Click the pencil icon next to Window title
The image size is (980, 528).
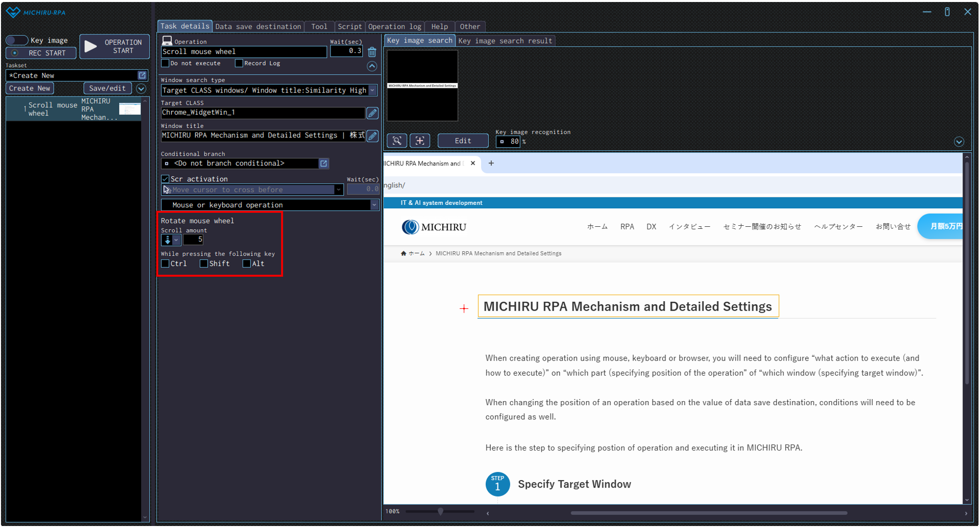(x=372, y=136)
